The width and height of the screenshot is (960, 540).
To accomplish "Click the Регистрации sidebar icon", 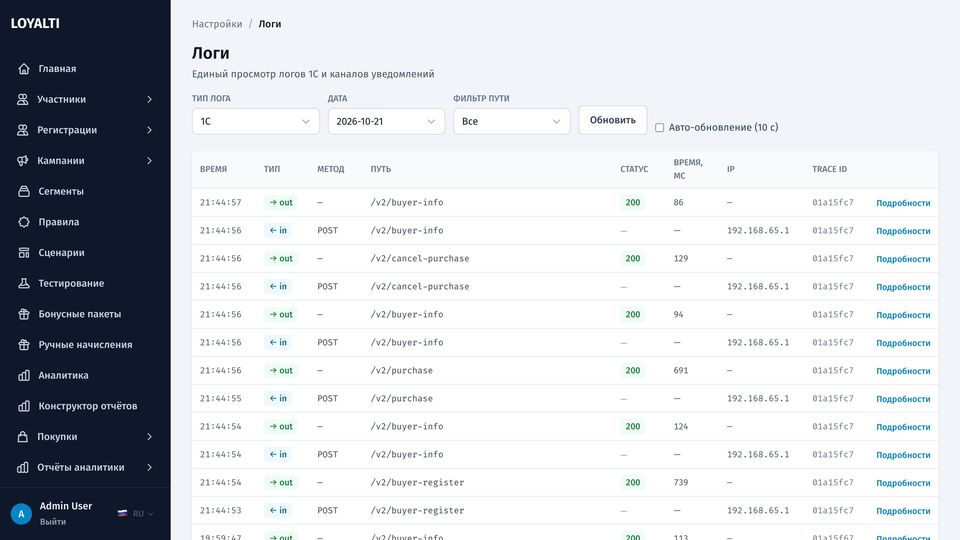I will tap(23, 130).
